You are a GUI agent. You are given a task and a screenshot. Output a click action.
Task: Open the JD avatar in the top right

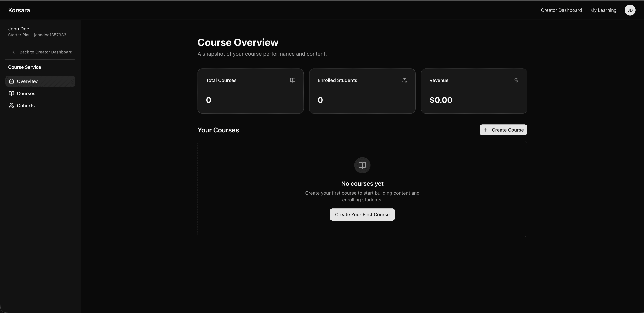click(630, 10)
